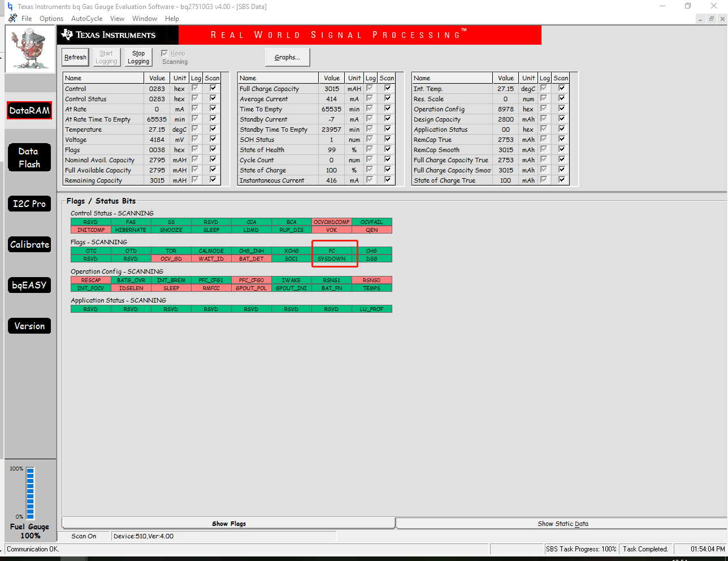
Task: Open the Data Flash screen
Action: [29, 158]
